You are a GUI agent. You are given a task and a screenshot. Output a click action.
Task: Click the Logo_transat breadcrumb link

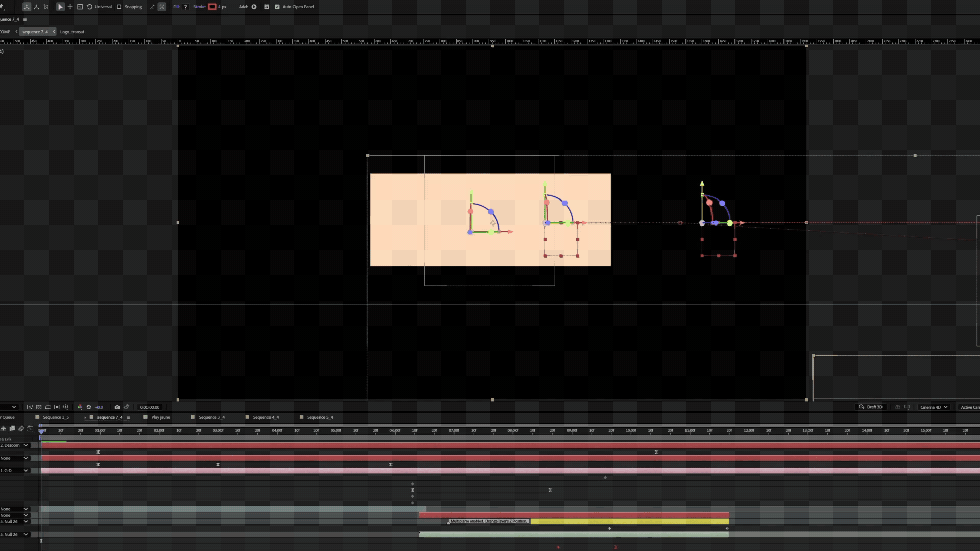point(72,32)
